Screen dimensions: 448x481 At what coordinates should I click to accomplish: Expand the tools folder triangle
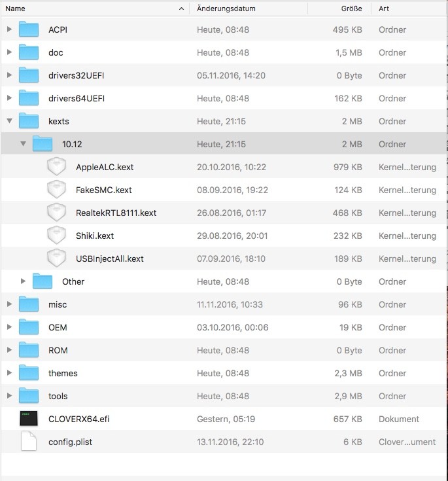coord(9,397)
